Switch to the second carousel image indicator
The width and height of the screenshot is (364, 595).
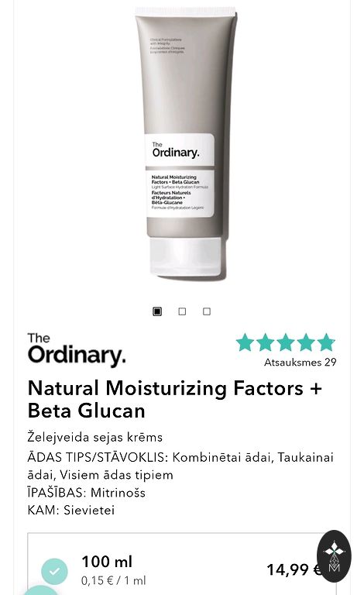point(182,311)
